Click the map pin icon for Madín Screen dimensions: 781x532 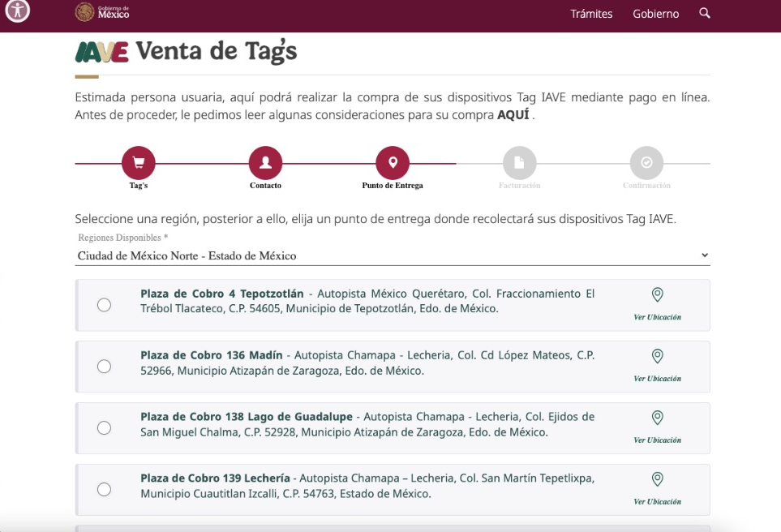[658, 356]
